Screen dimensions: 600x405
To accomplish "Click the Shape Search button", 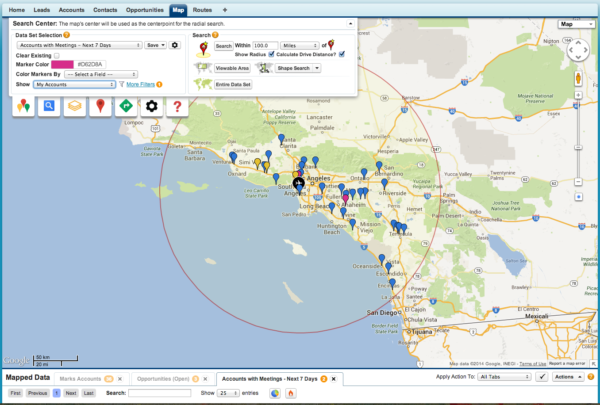I will pos(293,68).
